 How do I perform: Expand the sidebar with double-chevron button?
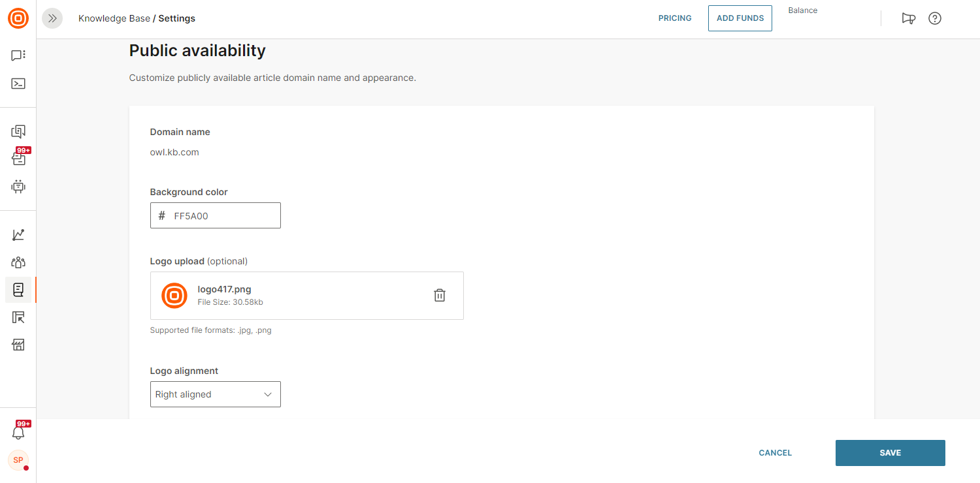[x=52, y=18]
